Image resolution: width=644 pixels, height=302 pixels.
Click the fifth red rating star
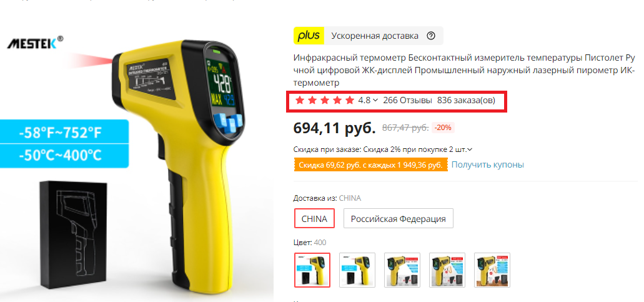[350, 100]
